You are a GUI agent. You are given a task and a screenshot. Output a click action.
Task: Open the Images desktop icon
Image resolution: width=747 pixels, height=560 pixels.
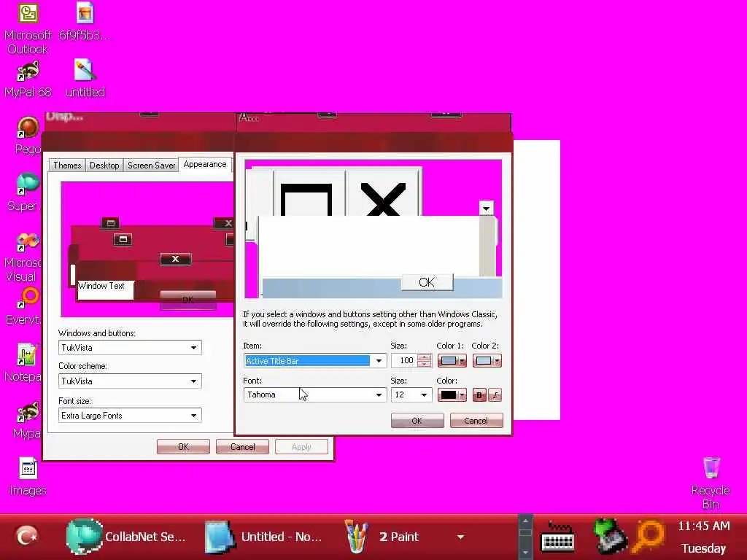(x=28, y=476)
